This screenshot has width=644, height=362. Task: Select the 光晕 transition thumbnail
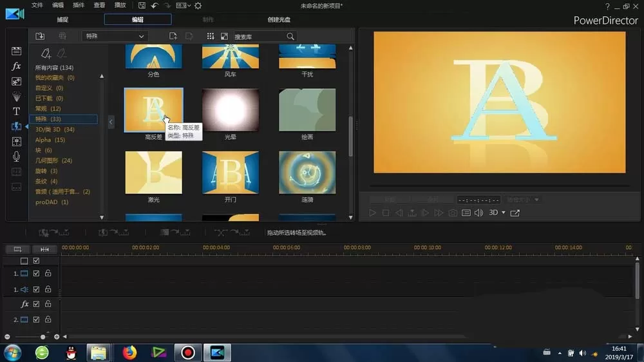click(x=231, y=110)
